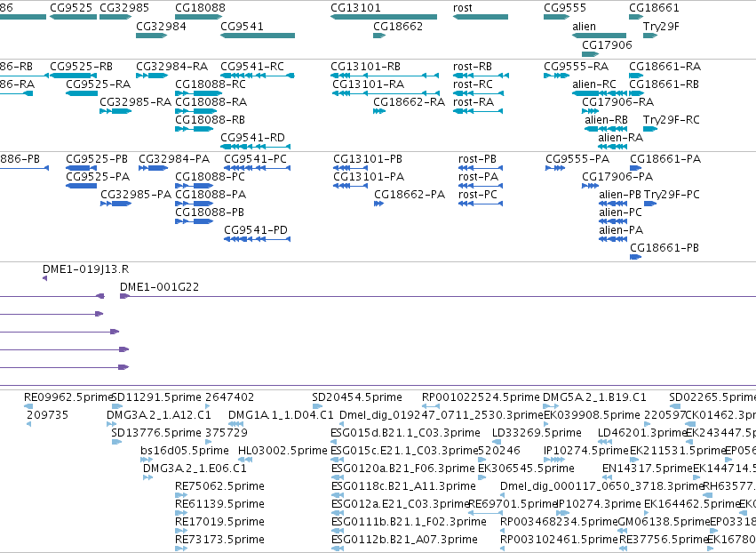Click BAC label DME1-019J13.R
756x553 pixels.
[85, 269]
